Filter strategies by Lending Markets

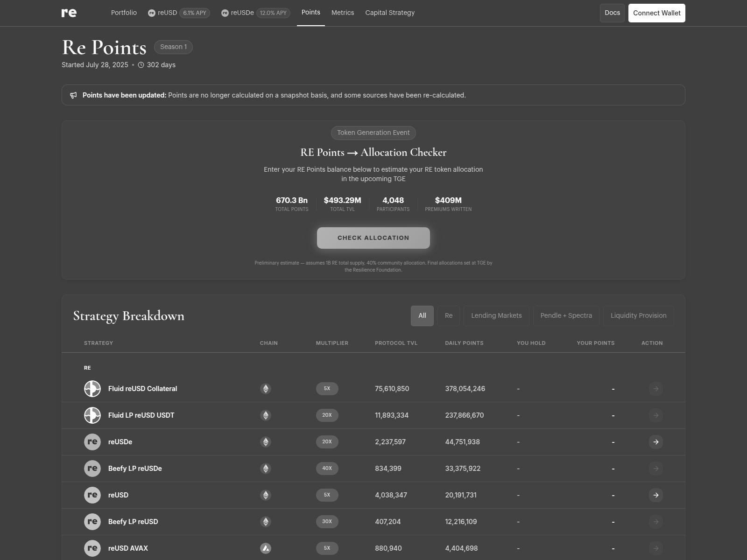496,316
